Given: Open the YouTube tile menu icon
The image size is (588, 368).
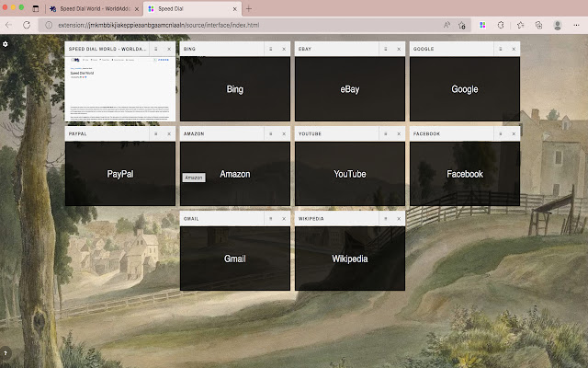Looking at the screenshot, I should click(386, 134).
